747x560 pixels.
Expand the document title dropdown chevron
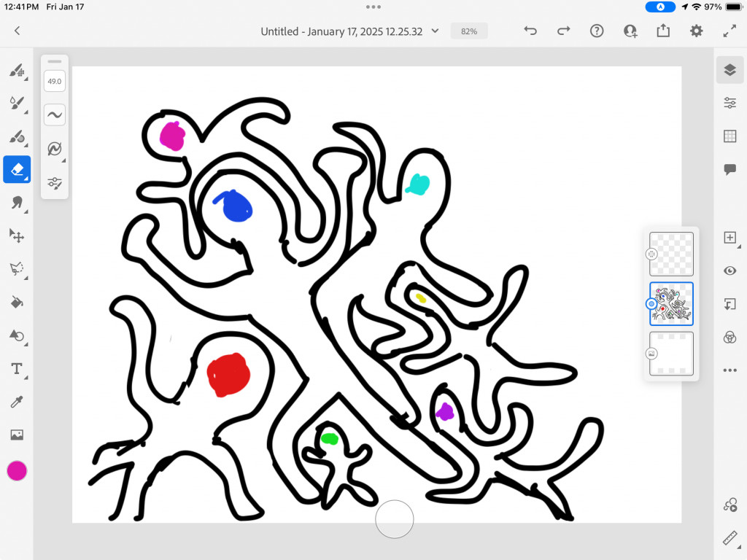436,31
